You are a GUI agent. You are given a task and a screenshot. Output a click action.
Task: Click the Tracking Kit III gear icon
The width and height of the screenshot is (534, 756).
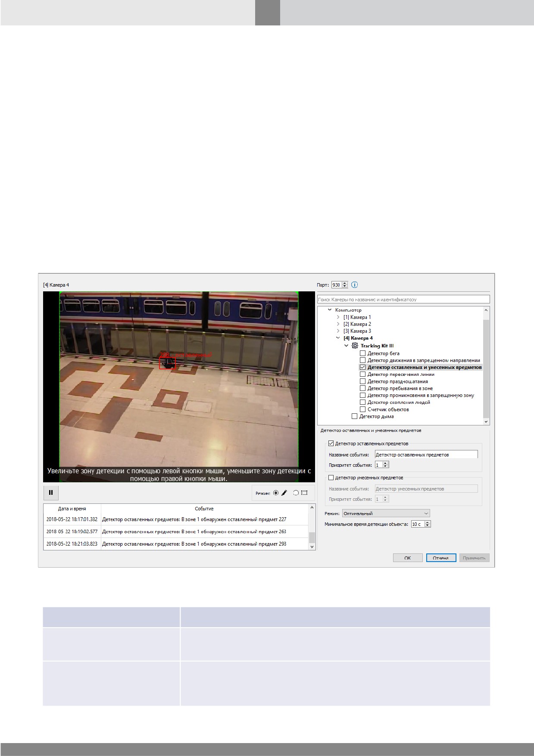point(355,346)
